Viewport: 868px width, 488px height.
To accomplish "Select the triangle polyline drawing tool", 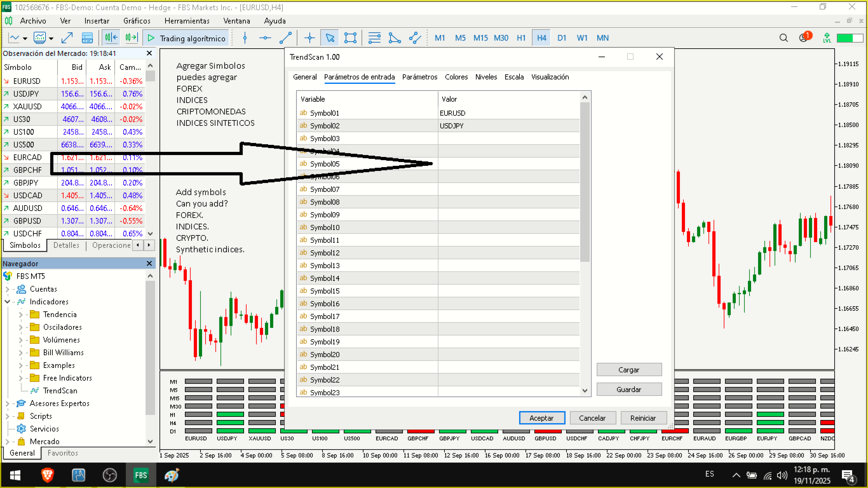I will click(395, 38).
